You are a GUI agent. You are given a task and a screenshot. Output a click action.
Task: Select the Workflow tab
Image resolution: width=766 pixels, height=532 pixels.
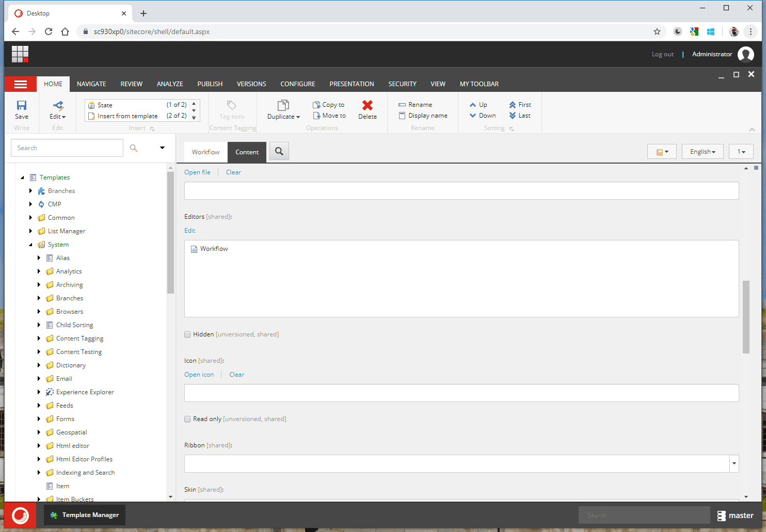point(205,152)
